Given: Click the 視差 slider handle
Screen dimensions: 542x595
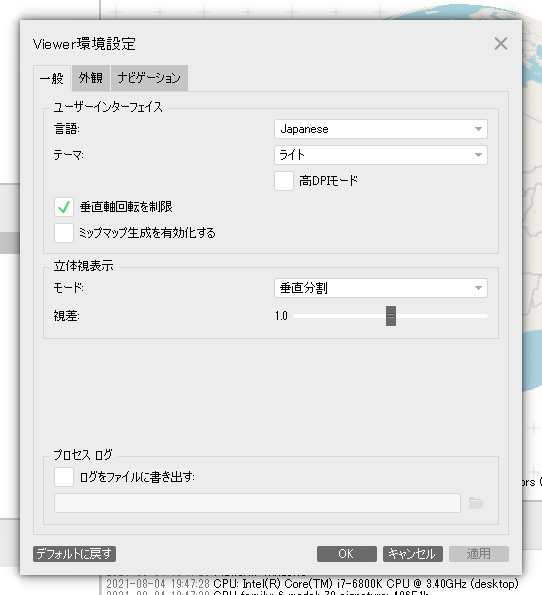Looking at the screenshot, I should pos(391,316).
